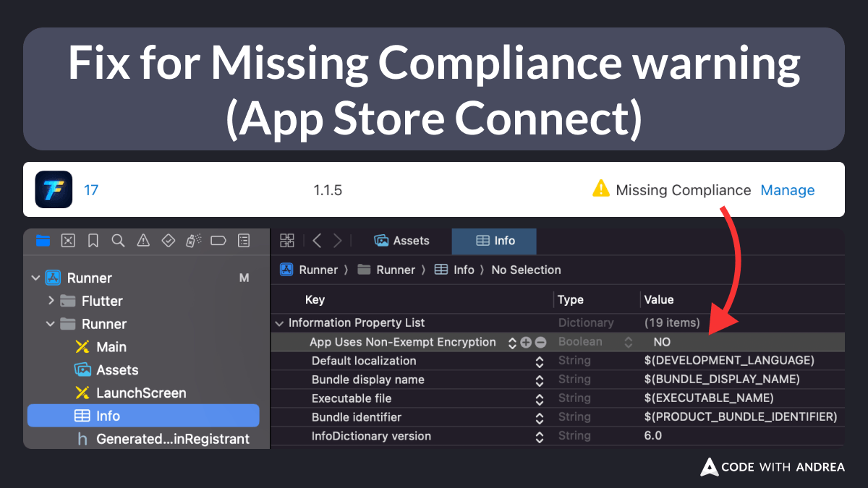
Task: Open the Breakpoint navigator tag icon
Action: click(x=218, y=241)
